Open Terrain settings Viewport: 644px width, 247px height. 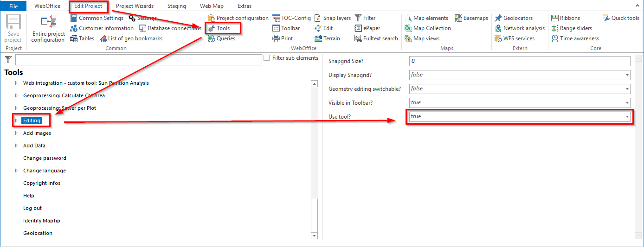pyautogui.click(x=327, y=38)
